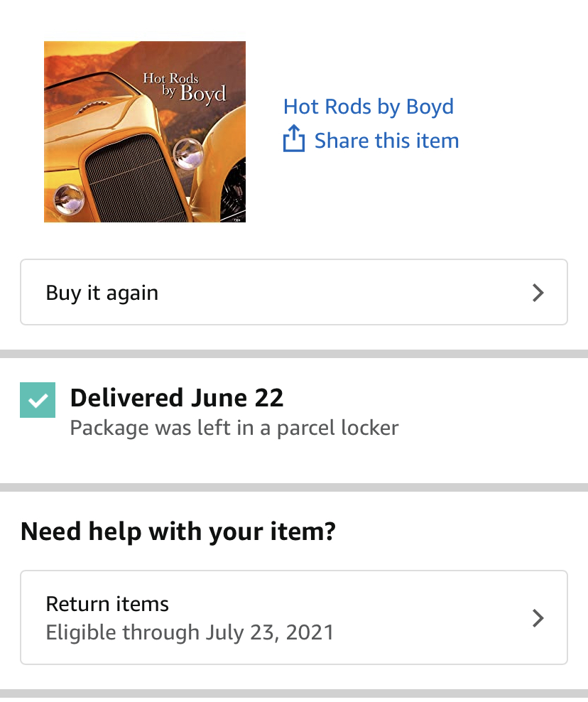Tap the share arrow icon

click(x=294, y=139)
